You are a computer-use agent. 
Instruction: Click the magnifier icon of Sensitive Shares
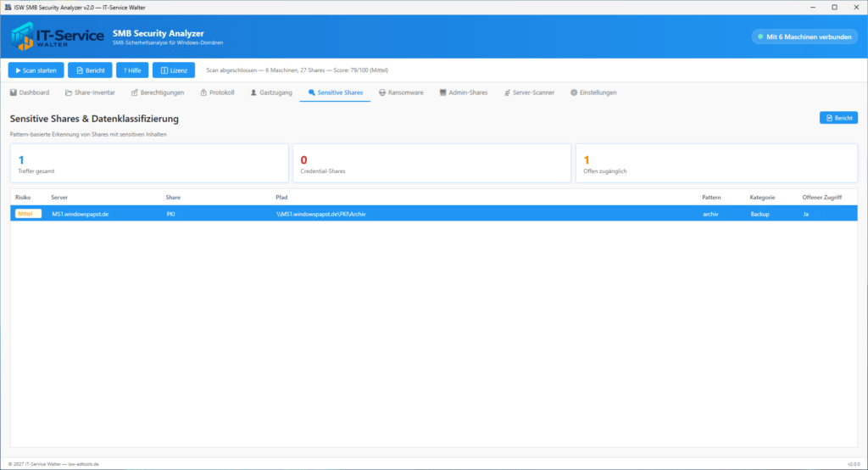pos(312,92)
